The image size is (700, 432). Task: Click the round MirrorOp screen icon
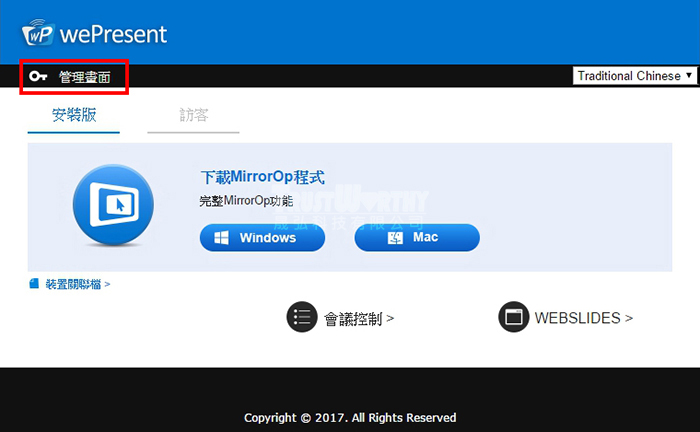click(113, 205)
